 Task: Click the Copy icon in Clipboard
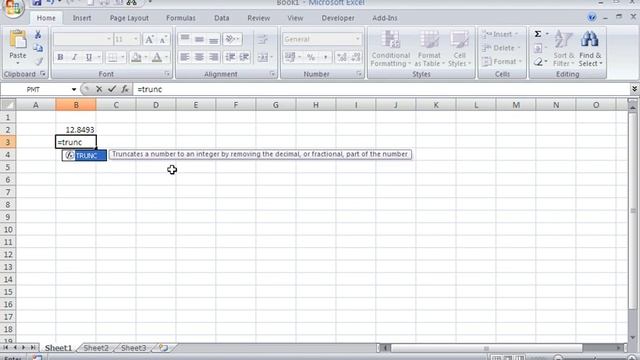(x=38, y=48)
